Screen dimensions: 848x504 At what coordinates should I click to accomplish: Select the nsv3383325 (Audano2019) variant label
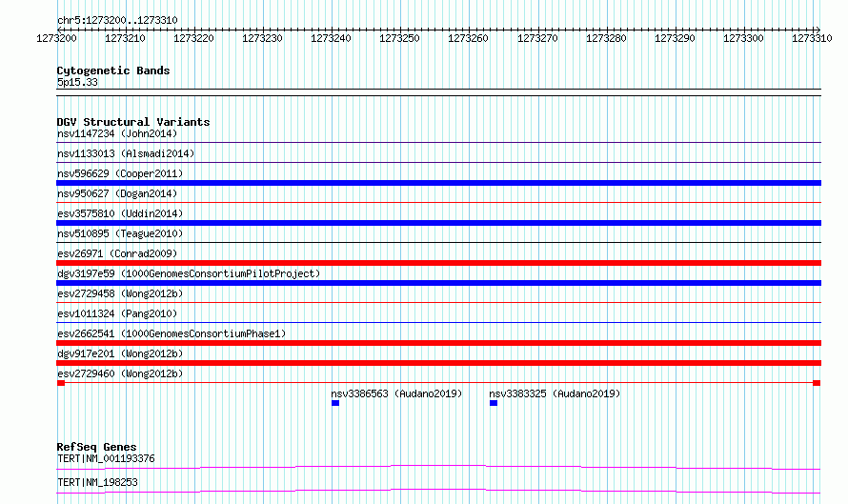pos(555,393)
